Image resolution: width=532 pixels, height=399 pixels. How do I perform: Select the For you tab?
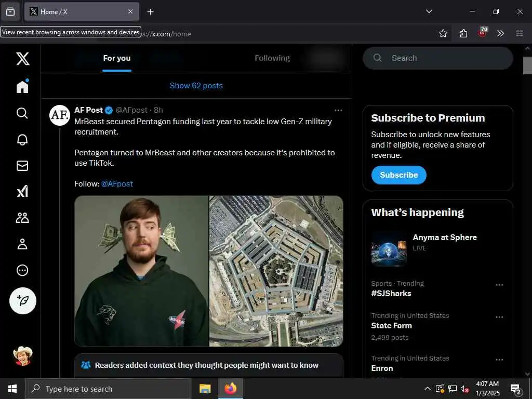click(117, 58)
